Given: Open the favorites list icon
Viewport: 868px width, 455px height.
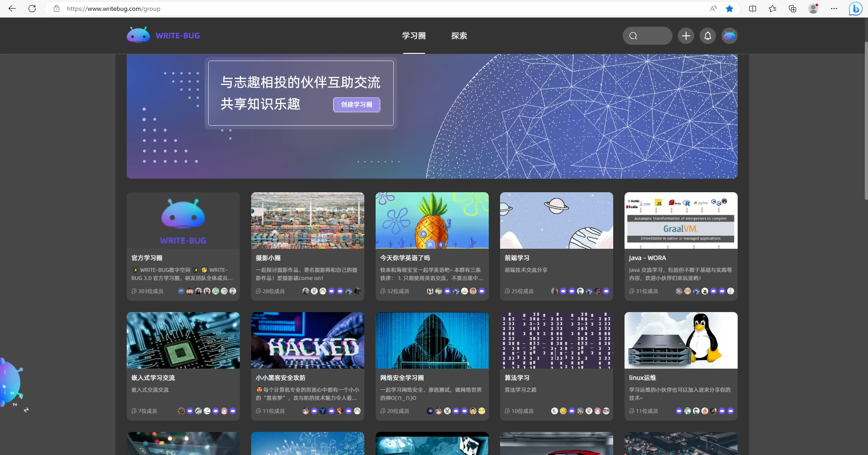Looking at the screenshot, I should tap(773, 9).
